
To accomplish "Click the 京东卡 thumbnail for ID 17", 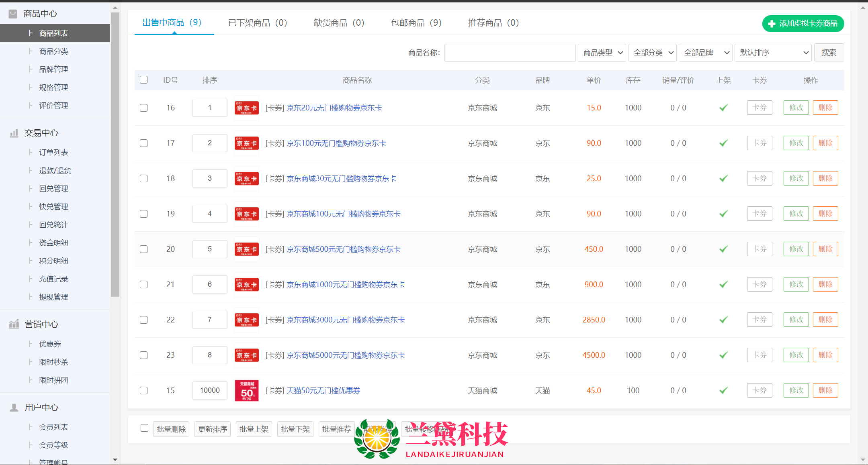I will click(246, 143).
